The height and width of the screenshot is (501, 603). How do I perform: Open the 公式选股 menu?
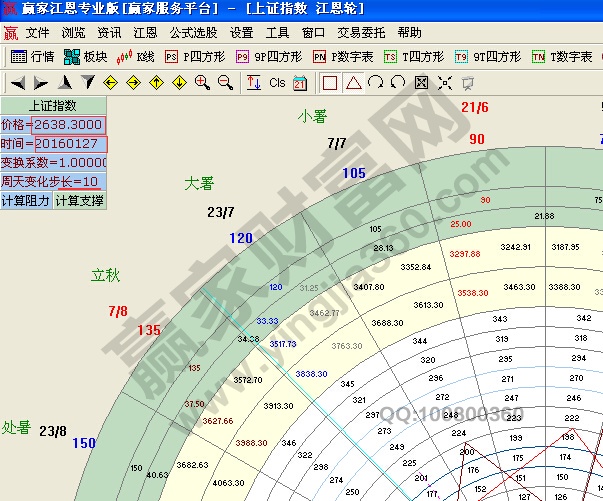point(193,32)
